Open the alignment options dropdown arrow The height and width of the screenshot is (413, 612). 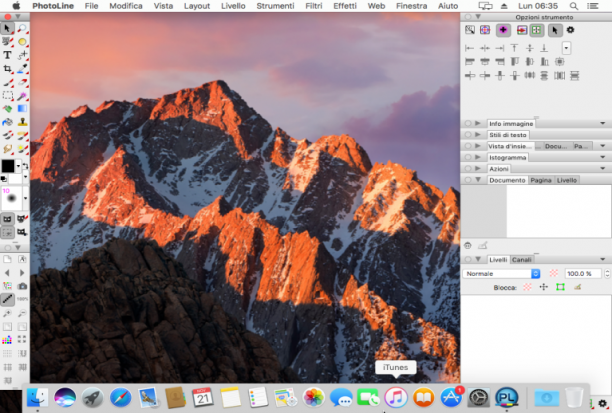coord(566,48)
